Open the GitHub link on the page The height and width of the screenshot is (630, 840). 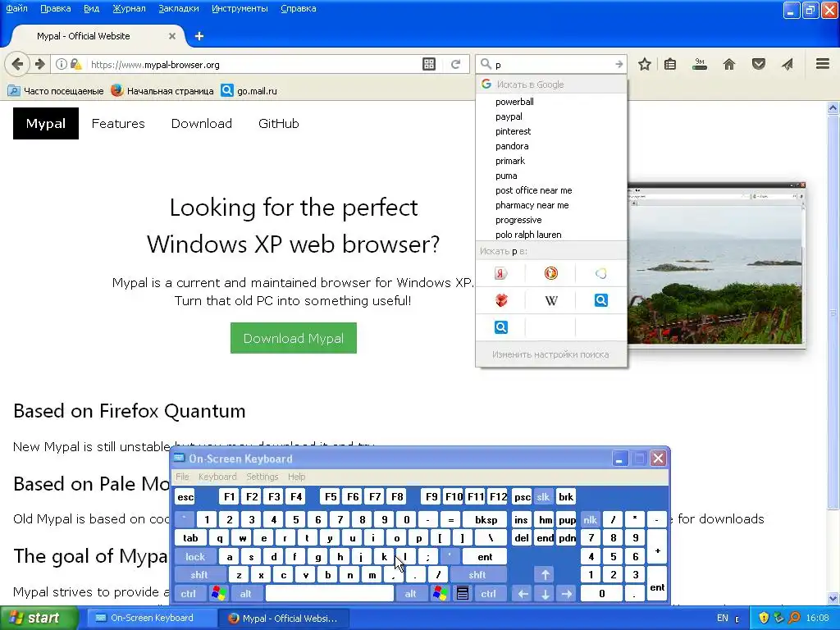(279, 124)
